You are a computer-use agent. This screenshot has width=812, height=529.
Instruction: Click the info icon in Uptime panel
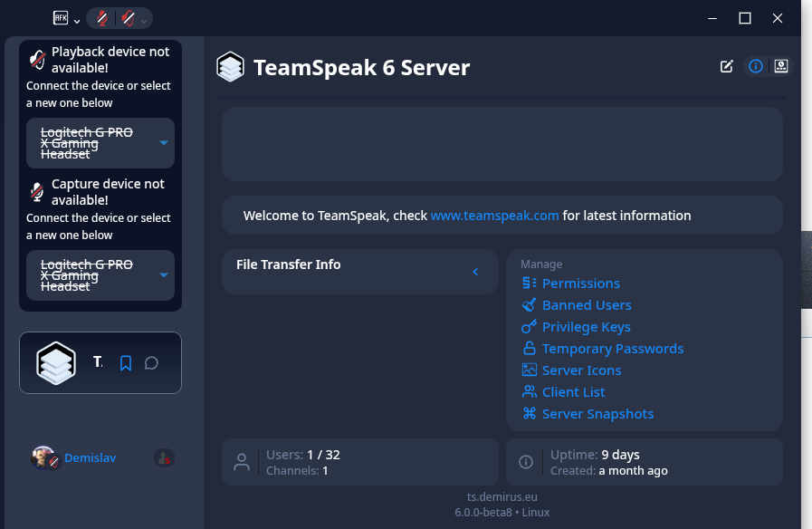pos(526,462)
